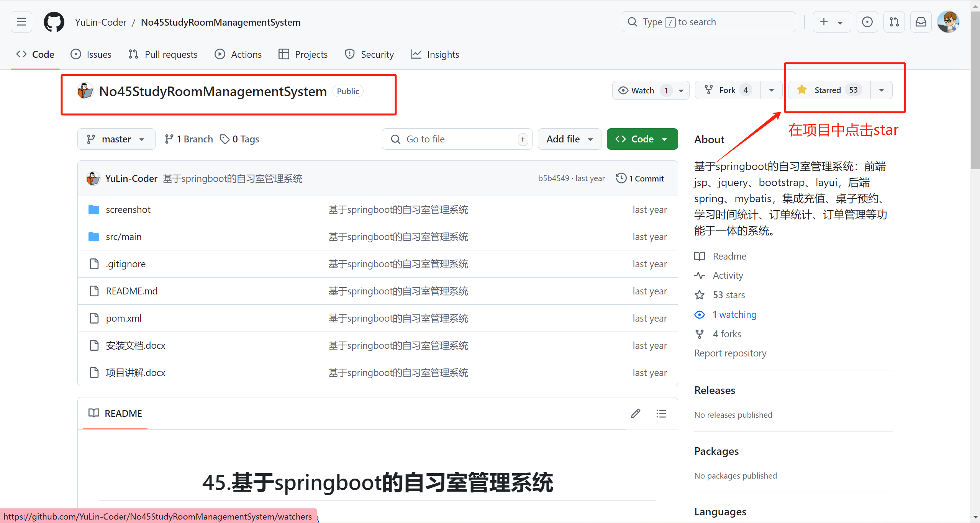Expand the Fork options arrow
Image resolution: width=980 pixels, height=523 pixels.
click(772, 90)
